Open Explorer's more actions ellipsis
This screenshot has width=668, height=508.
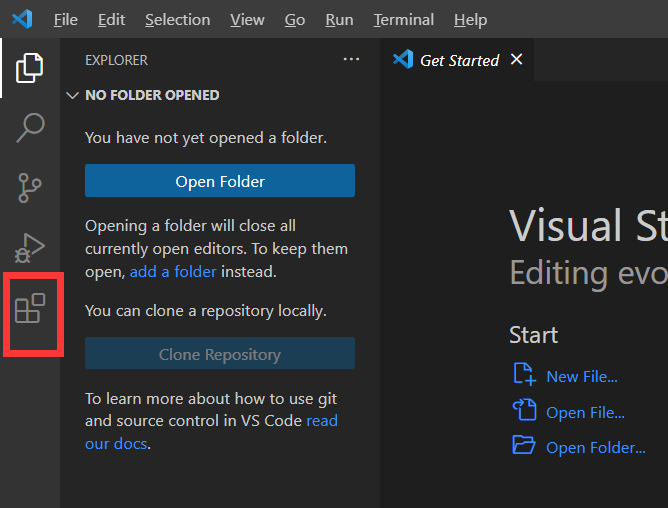click(351, 60)
